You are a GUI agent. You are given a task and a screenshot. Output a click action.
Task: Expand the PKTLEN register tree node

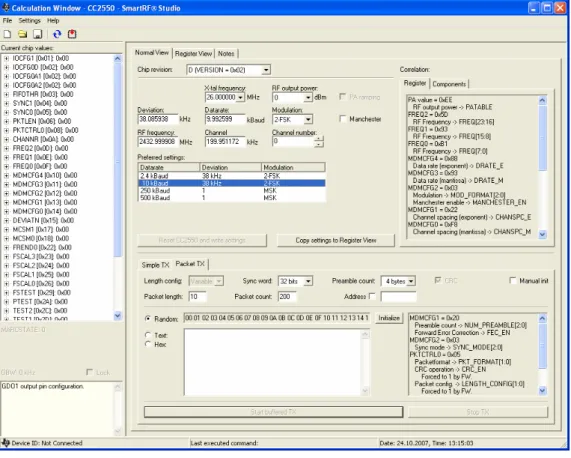[x=6, y=121]
